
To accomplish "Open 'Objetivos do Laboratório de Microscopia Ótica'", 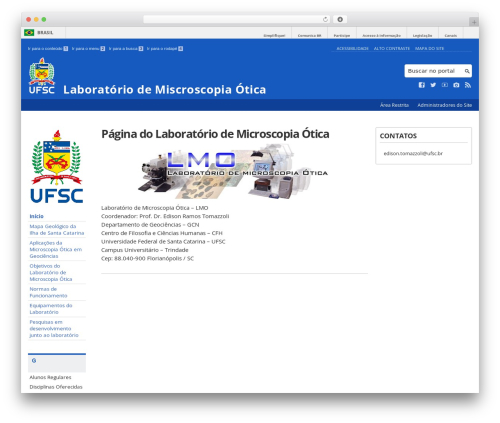I will (51, 272).
